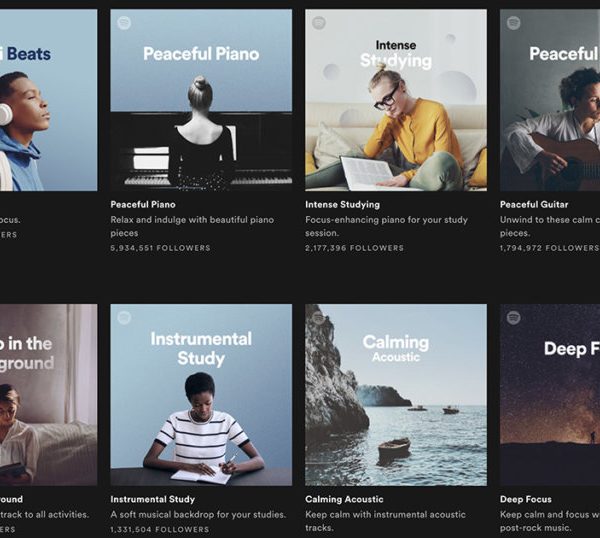Click Spotify logo on Instrumental Study cover
Image resolution: width=600 pixels, height=538 pixels.
[124, 318]
